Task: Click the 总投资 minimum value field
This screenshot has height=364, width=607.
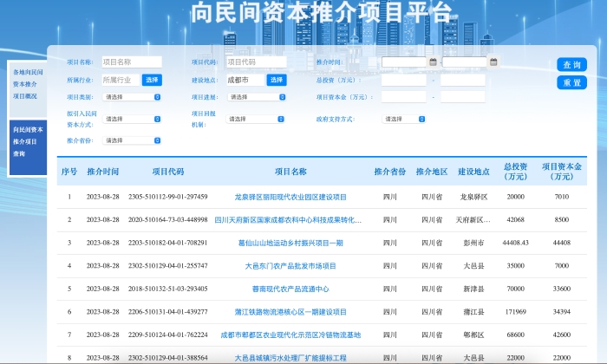Action: [403, 80]
